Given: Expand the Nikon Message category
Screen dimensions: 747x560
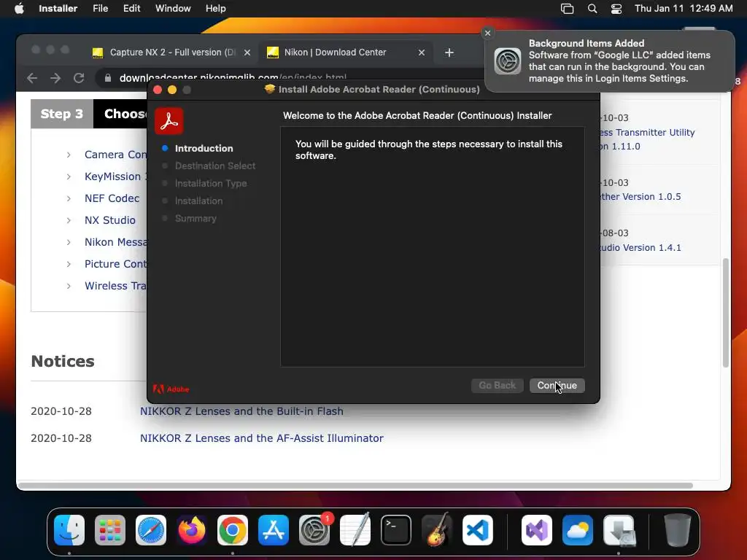Looking at the screenshot, I should click(x=69, y=242).
